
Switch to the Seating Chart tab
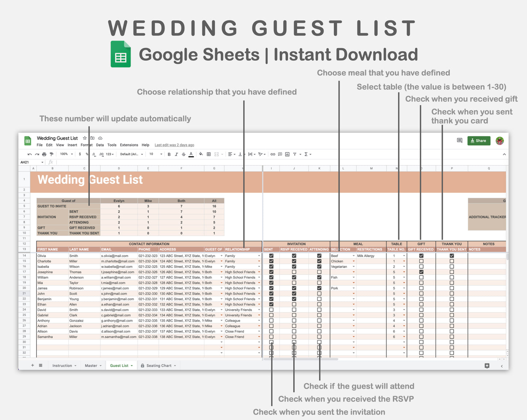158,365
